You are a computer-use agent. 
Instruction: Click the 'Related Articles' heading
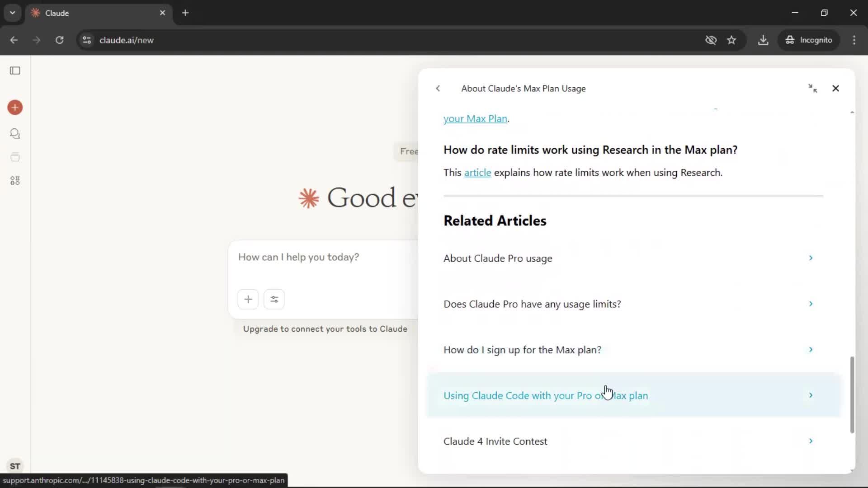tap(495, 221)
